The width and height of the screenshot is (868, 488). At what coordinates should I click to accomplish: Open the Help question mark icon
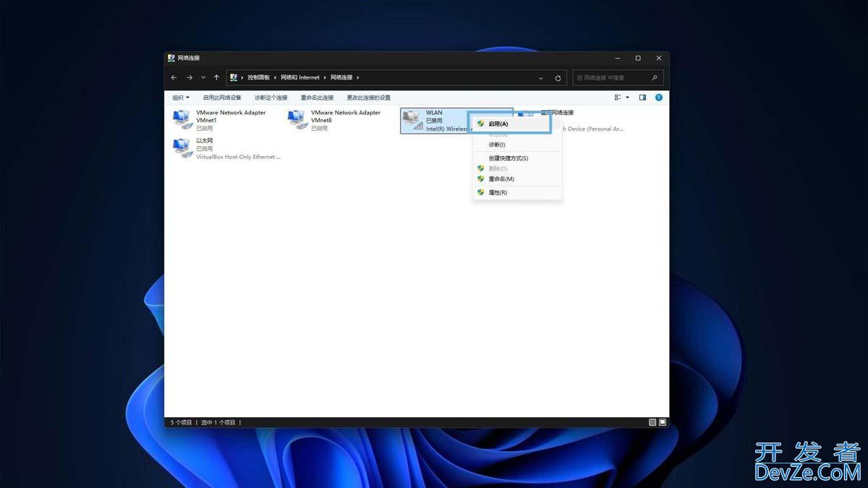[659, 98]
